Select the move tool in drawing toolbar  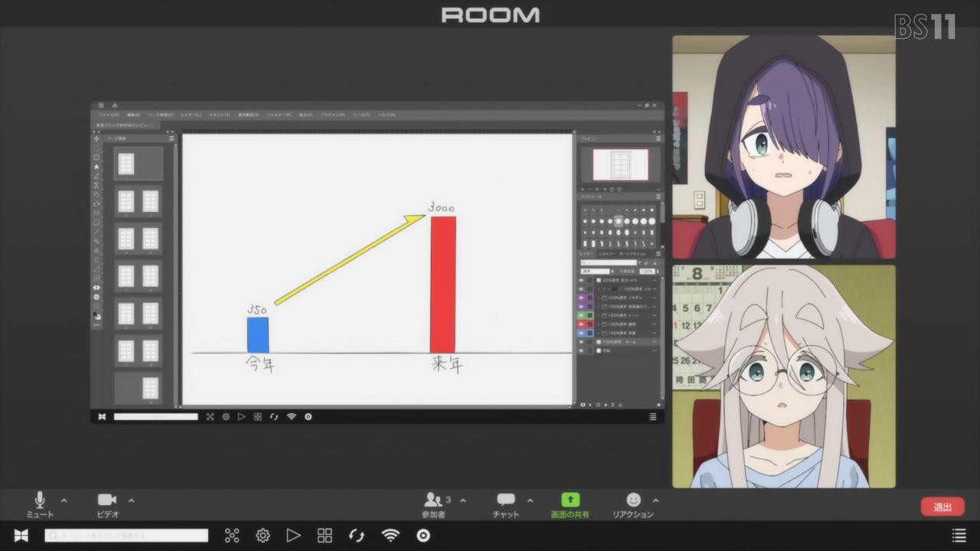coord(96,139)
